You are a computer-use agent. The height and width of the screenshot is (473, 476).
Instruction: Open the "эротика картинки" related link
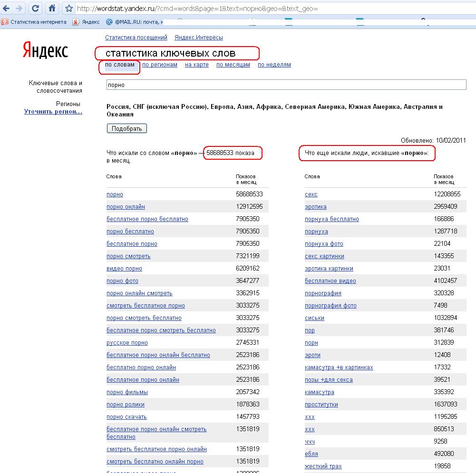329,269
